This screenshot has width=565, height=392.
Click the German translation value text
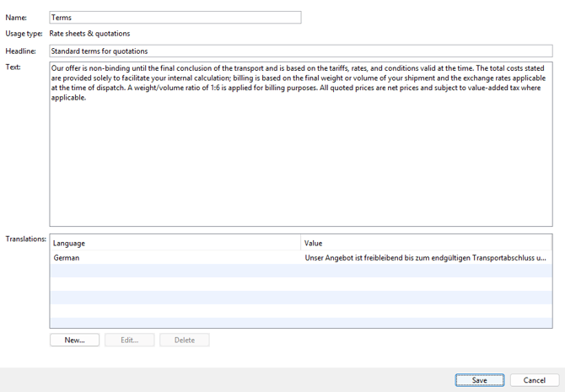(425, 257)
